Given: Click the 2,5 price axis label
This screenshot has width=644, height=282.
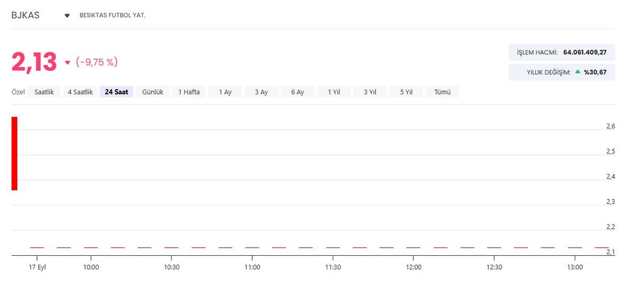Looking at the screenshot, I should click(611, 152).
